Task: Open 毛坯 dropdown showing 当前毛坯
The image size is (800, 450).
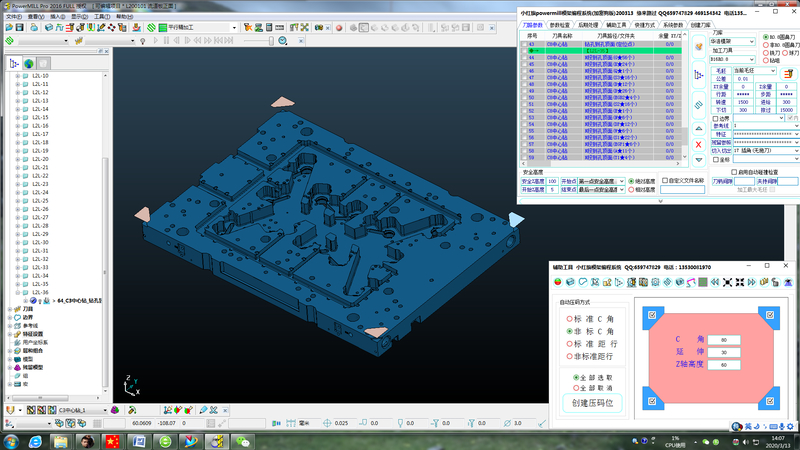Action: pos(755,71)
